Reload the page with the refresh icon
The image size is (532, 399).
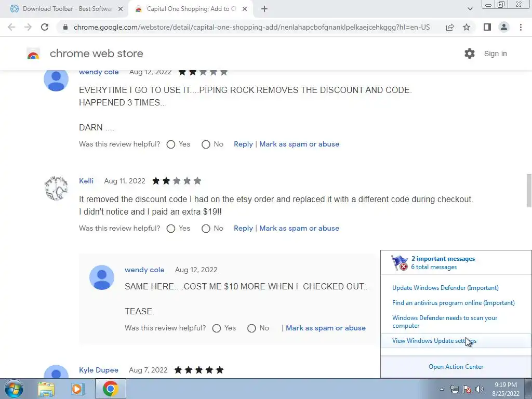coord(45,27)
